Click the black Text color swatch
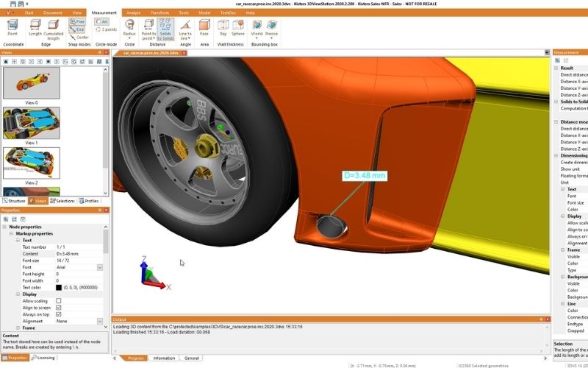Viewport: 588px width, 368px height. click(x=59, y=288)
